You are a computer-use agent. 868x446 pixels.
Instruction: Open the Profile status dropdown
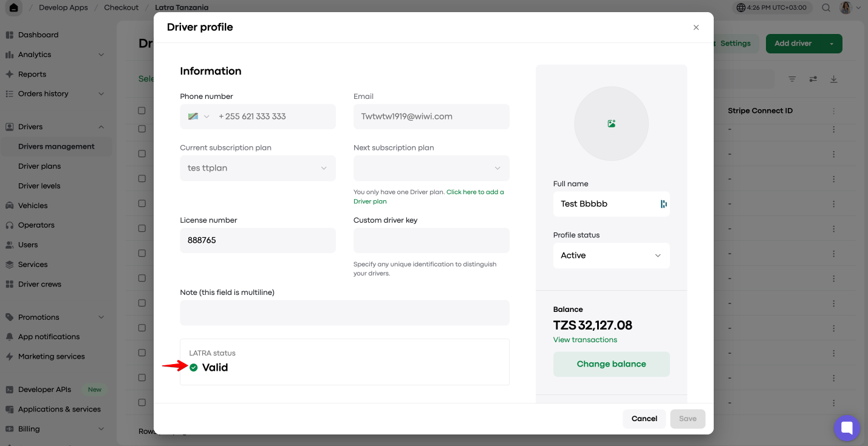click(612, 255)
